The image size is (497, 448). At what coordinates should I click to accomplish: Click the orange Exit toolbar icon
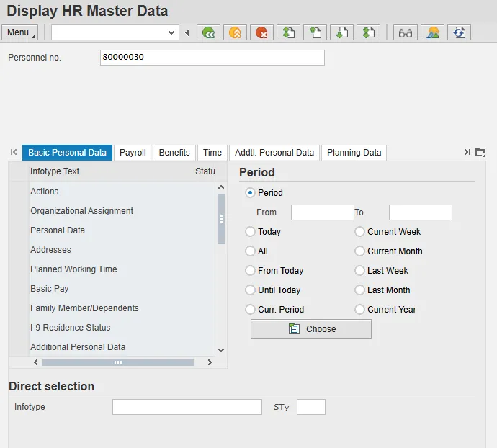click(235, 32)
